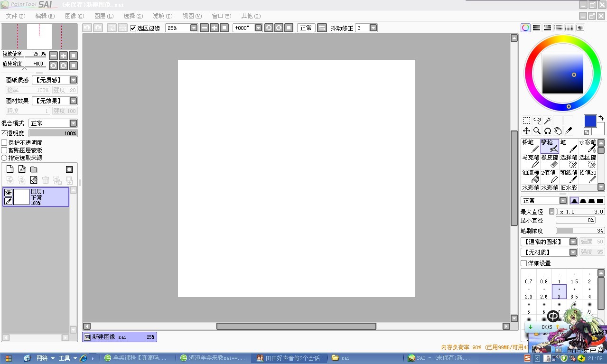Open the toolbar rotation +000° dropdown
Screen dimensions: 607x364
tap(258, 28)
